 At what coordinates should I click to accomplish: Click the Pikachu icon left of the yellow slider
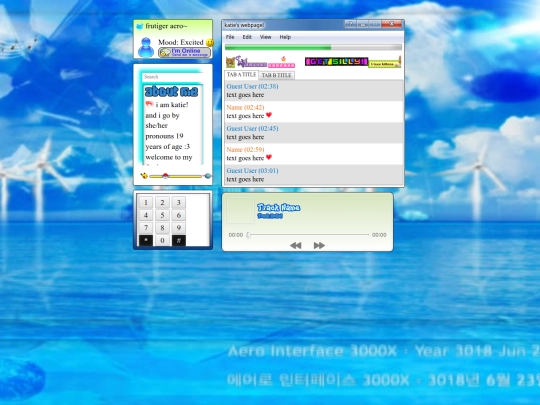[x=144, y=176]
